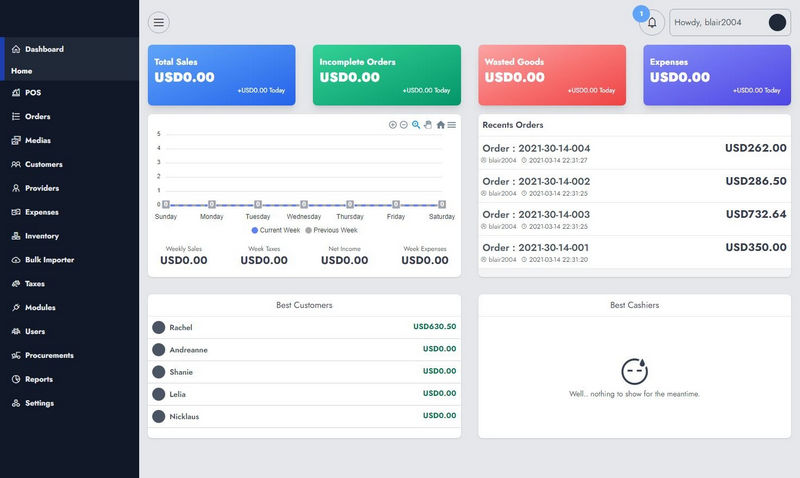Go to the POS menu label
This screenshot has height=478, width=800.
[33, 92]
